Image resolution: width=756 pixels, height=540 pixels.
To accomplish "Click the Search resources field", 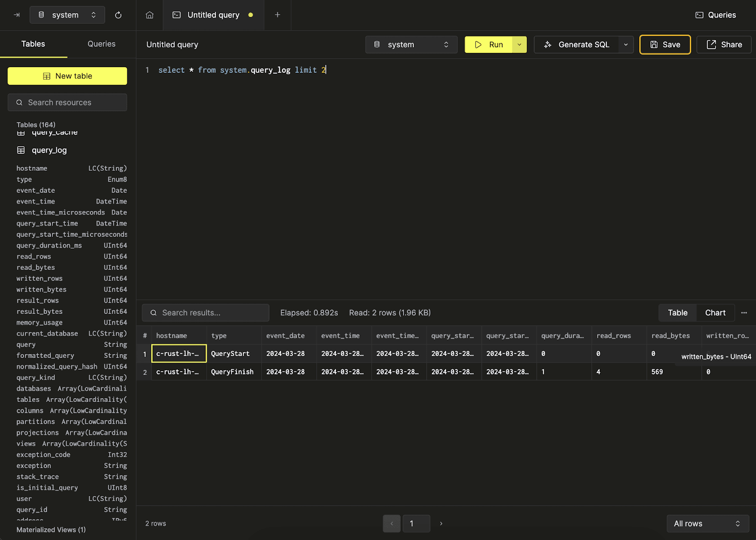I will pos(67,103).
